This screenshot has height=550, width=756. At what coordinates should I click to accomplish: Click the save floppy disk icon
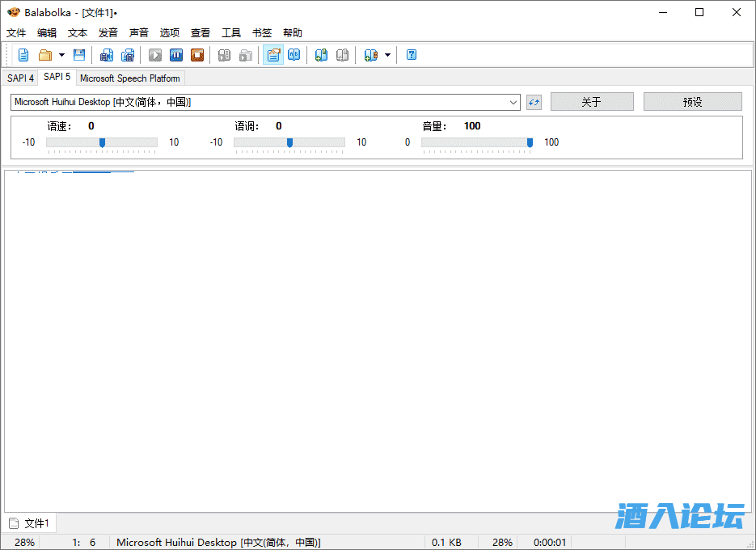coord(79,55)
